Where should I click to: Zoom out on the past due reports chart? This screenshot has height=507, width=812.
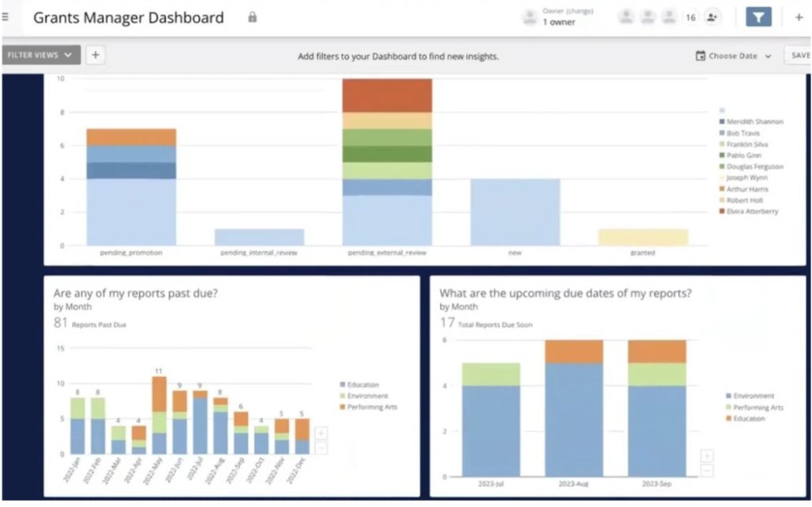[x=321, y=447]
